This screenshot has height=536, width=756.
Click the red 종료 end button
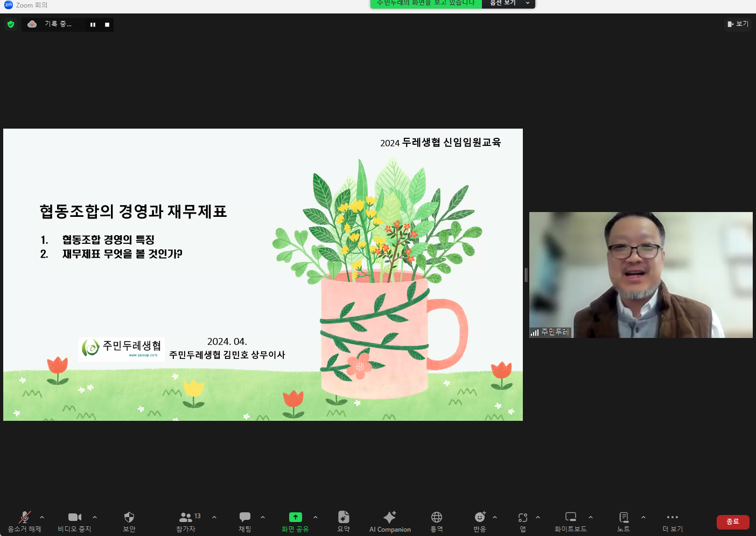tap(733, 522)
